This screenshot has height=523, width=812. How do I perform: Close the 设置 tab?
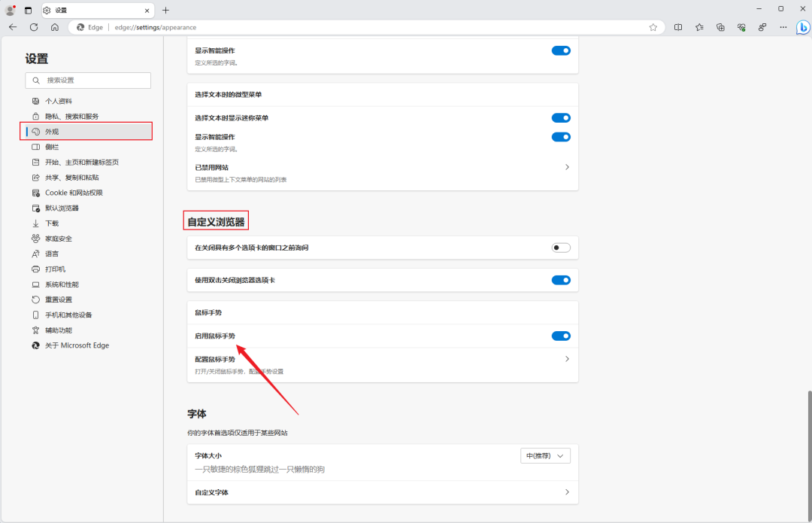point(147,11)
